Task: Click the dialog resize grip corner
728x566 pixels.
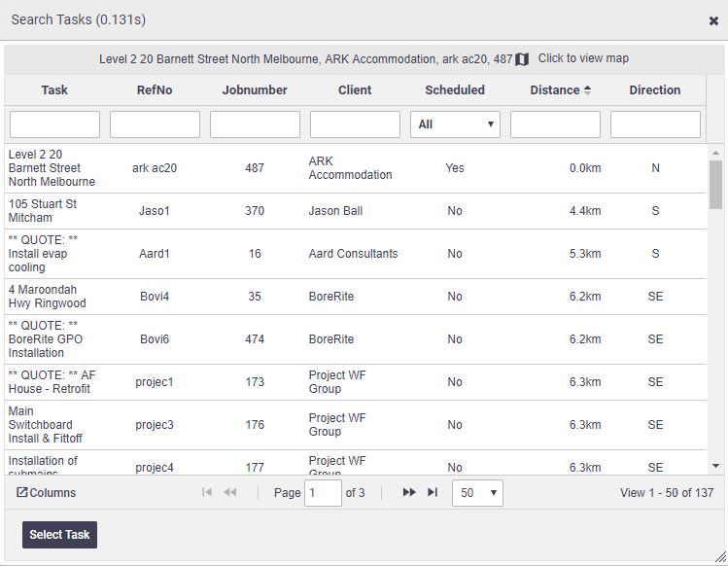Action: [720, 557]
